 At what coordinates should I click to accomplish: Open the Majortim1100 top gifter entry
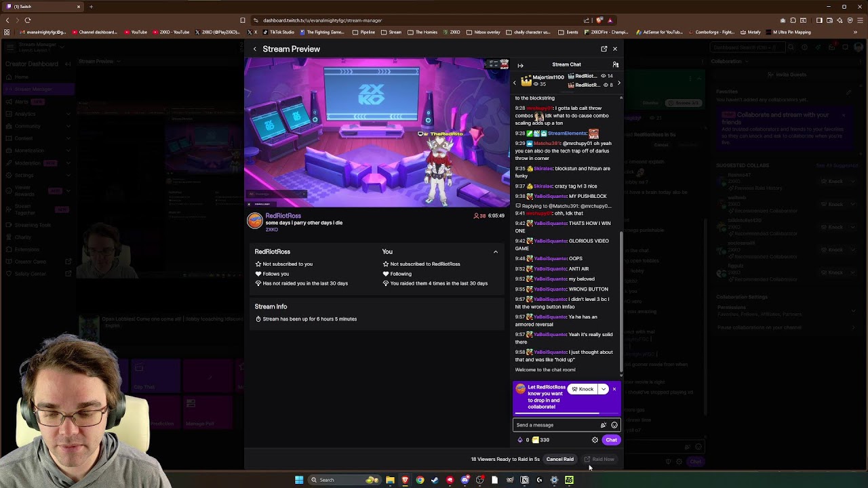point(542,81)
